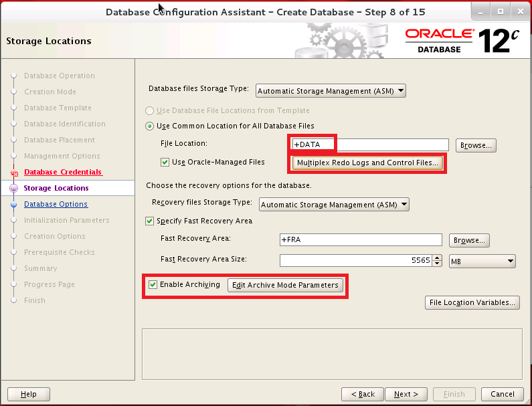Browse for Fast Recovery Area location
Screen dimensions: 532x406
[x=469, y=240]
